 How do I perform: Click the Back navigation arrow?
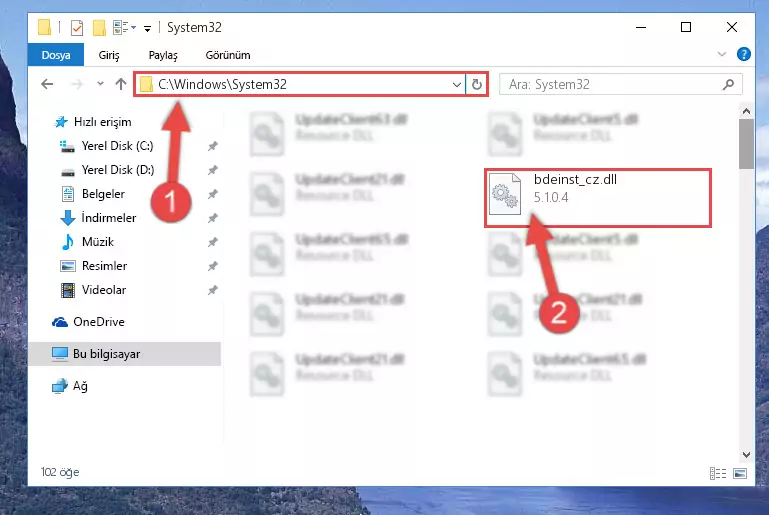click(47, 84)
